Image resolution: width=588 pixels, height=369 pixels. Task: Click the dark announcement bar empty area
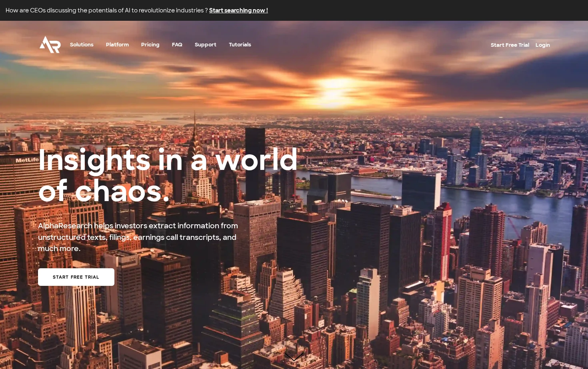click(x=428, y=10)
